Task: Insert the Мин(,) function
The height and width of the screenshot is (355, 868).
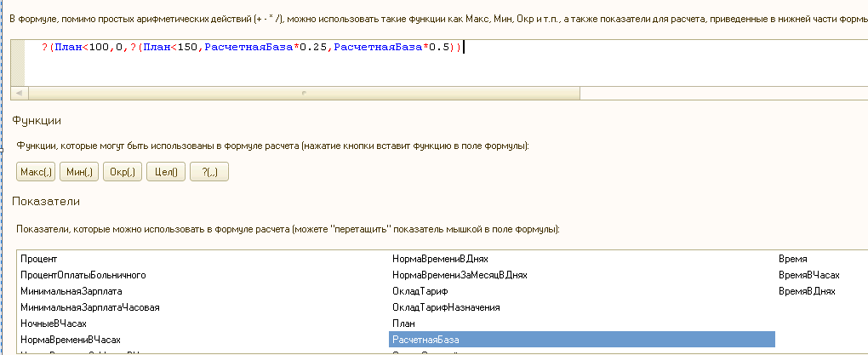Action: (x=79, y=172)
